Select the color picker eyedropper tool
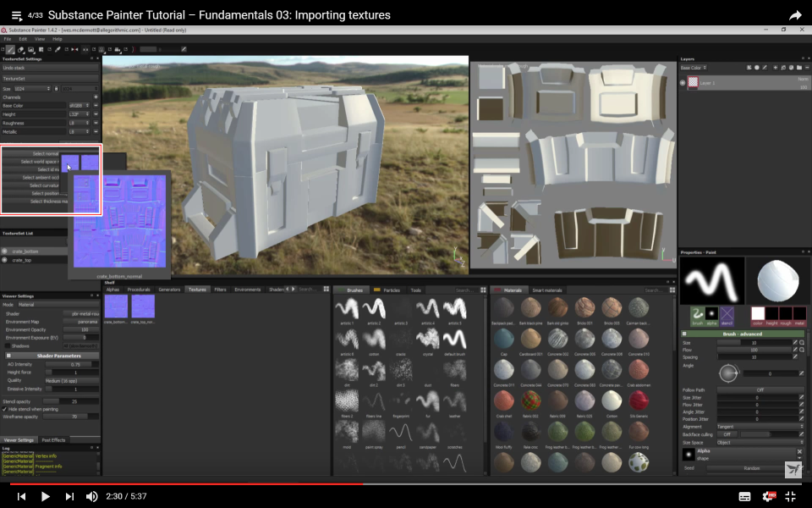Image resolution: width=812 pixels, height=508 pixels. (x=58, y=50)
